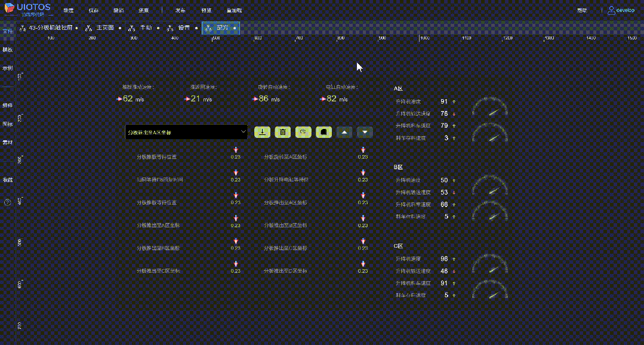
Task: Click the red down arrow beside value 76
Action: pos(454,114)
